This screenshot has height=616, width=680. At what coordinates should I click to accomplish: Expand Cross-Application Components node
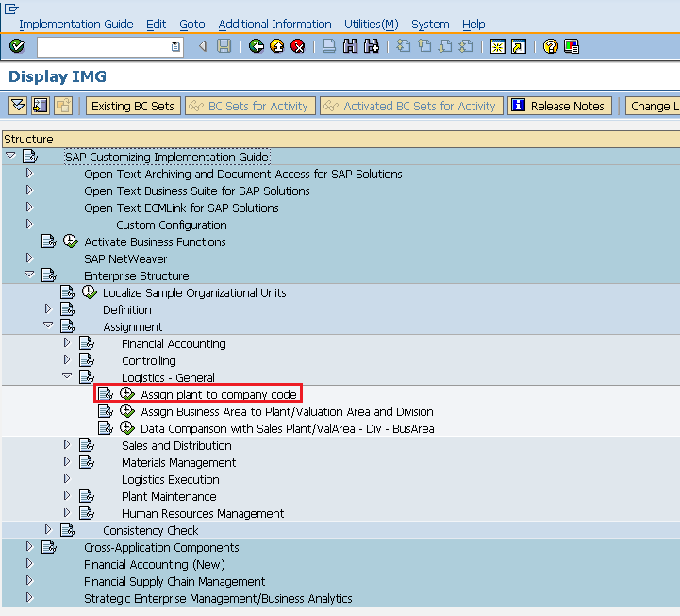(29, 546)
